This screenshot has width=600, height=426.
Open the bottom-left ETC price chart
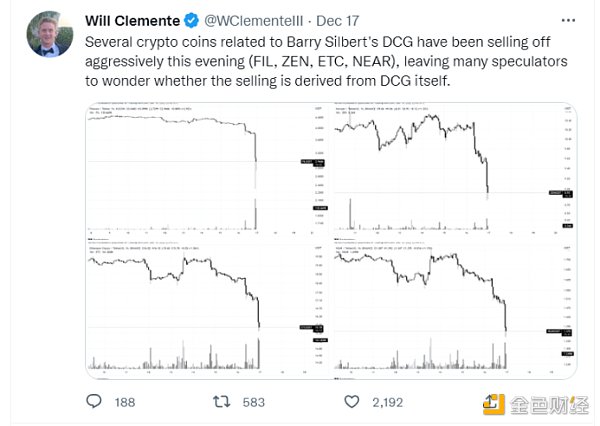tap(208, 310)
